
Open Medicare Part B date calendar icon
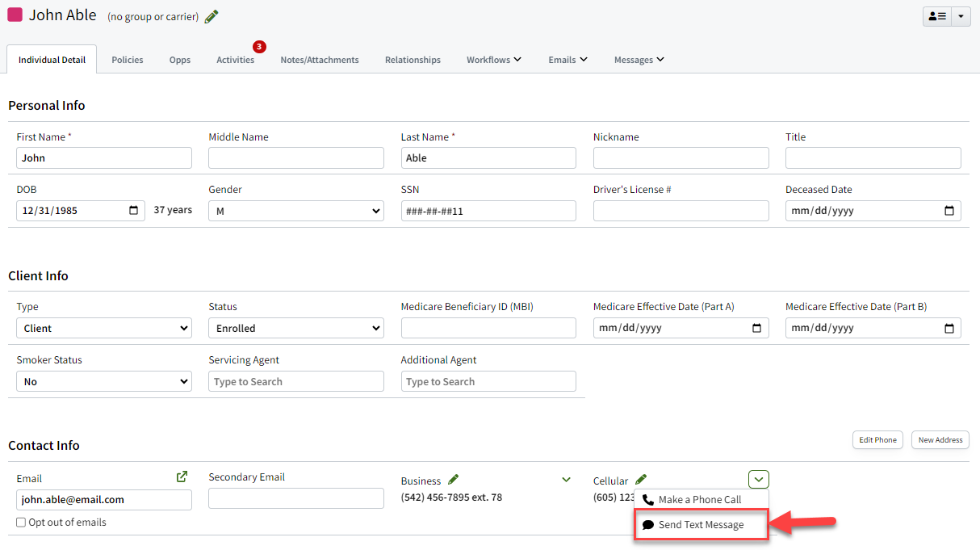pos(949,328)
